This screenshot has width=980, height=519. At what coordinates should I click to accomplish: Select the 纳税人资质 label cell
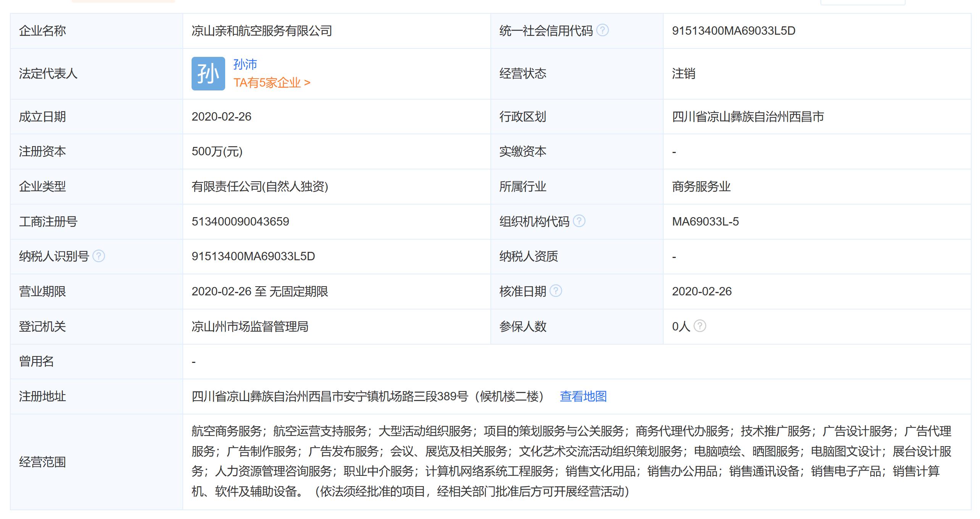pyautogui.click(x=577, y=256)
